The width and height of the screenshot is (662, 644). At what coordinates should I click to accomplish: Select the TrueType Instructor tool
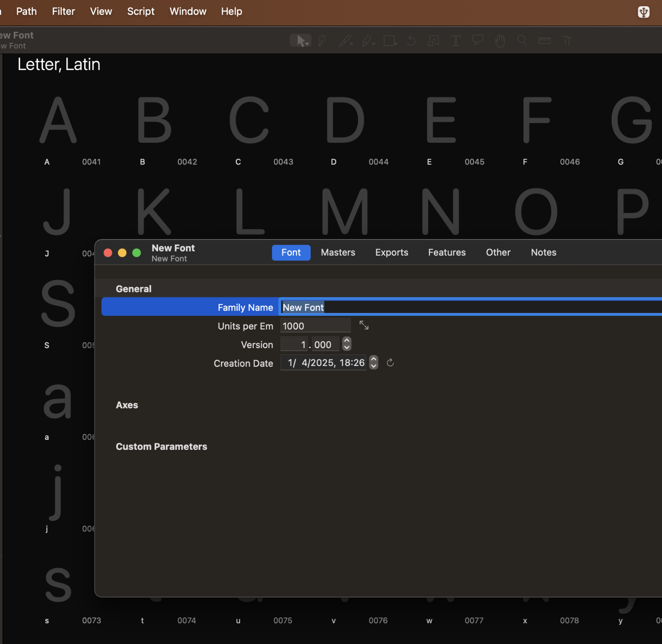pyautogui.click(x=567, y=41)
